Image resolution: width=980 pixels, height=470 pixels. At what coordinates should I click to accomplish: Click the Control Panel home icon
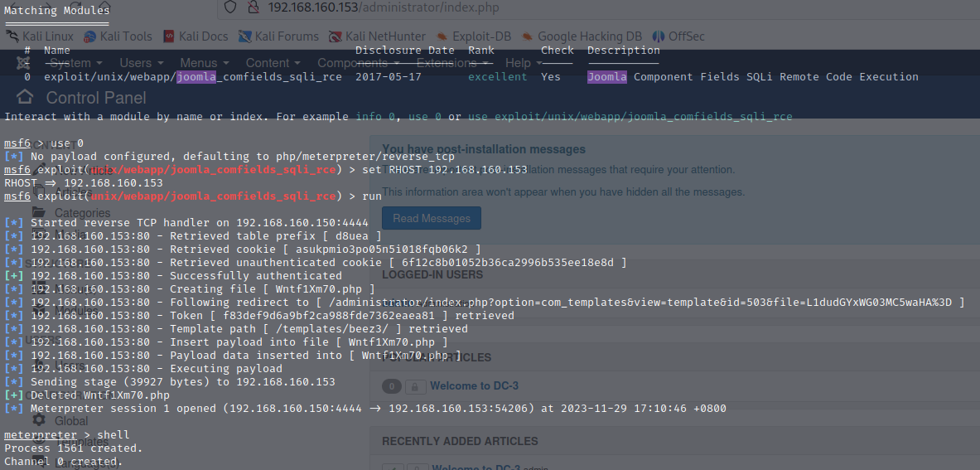coord(24,97)
